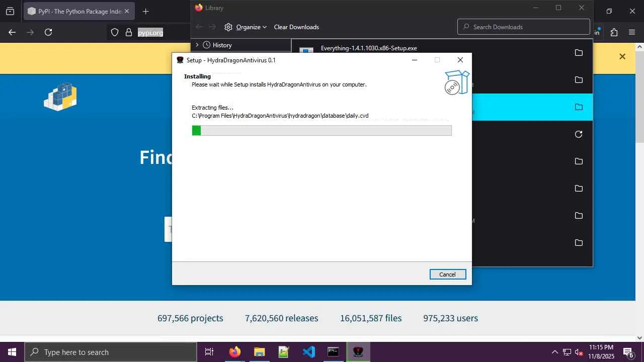
Task: Focus the Search Downloads field
Action: [524, 27]
